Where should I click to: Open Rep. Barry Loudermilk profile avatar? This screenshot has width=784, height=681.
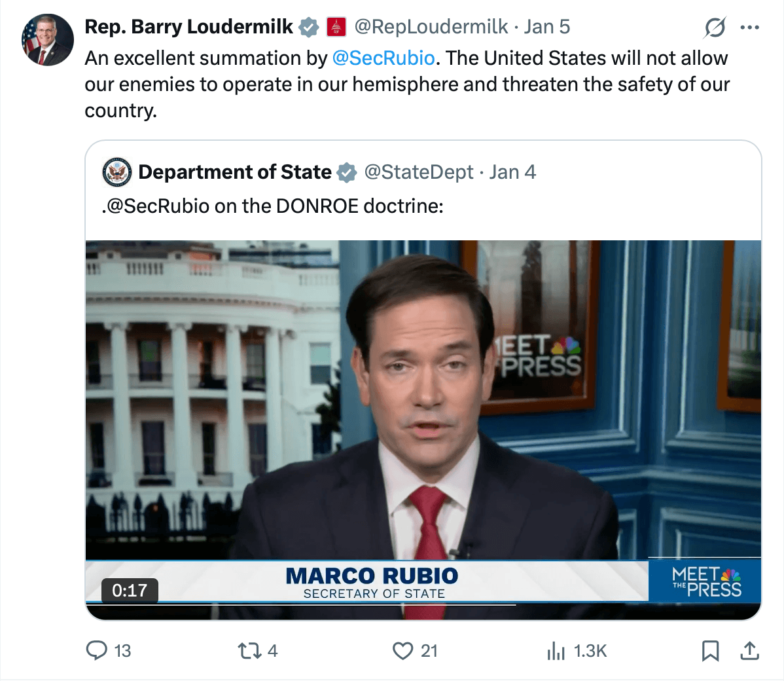48,40
